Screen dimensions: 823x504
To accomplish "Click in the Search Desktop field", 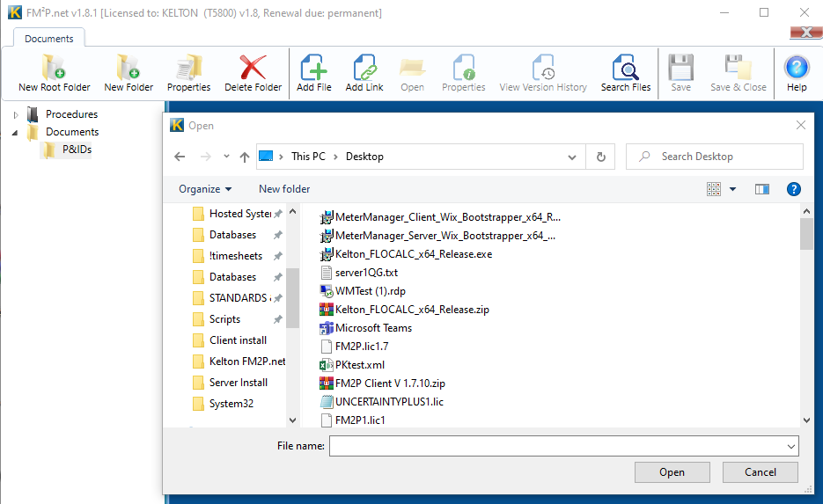I will [715, 157].
